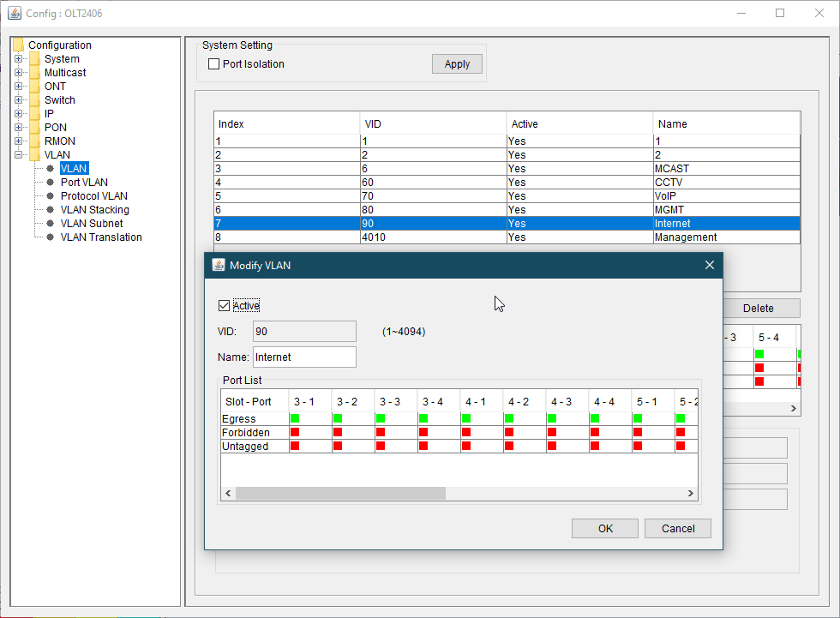Image resolution: width=840 pixels, height=618 pixels.
Task: Uncheck the Active checkbox
Action: click(225, 306)
